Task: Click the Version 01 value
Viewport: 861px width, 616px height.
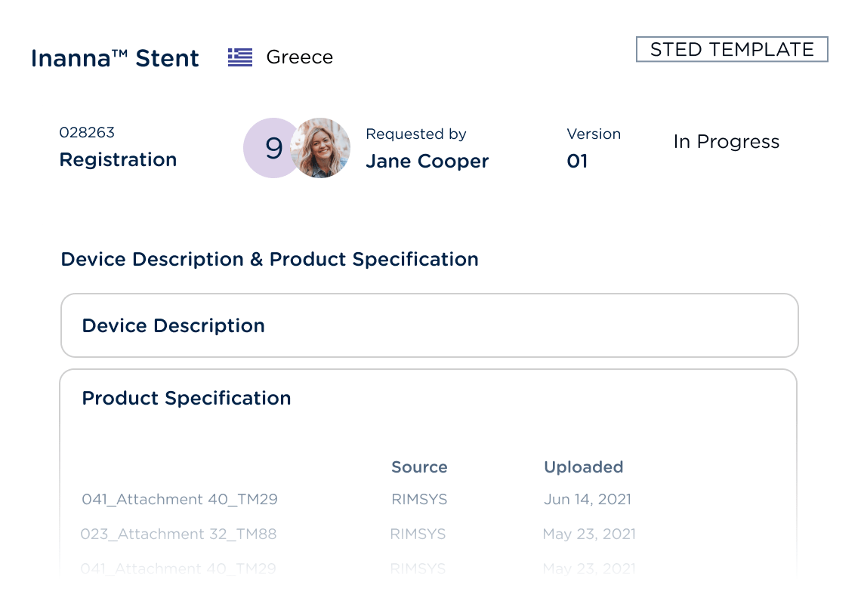Action: (x=577, y=161)
